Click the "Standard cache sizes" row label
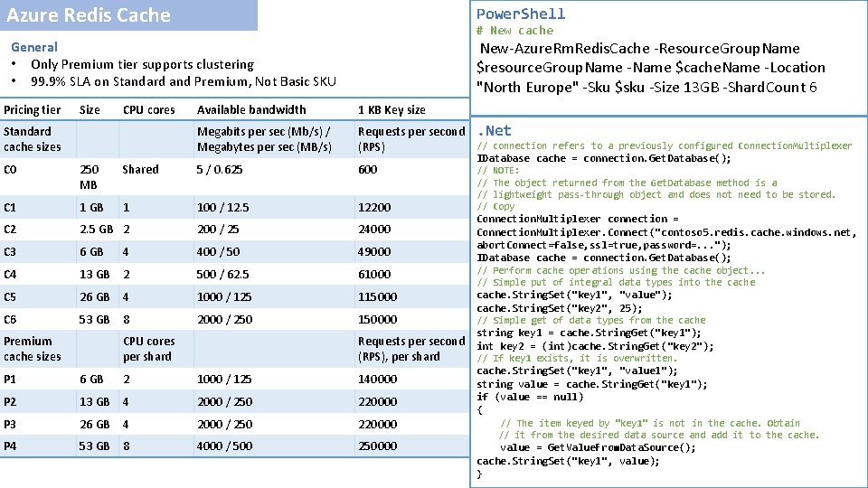The image size is (868, 488). [x=33, y=139]
